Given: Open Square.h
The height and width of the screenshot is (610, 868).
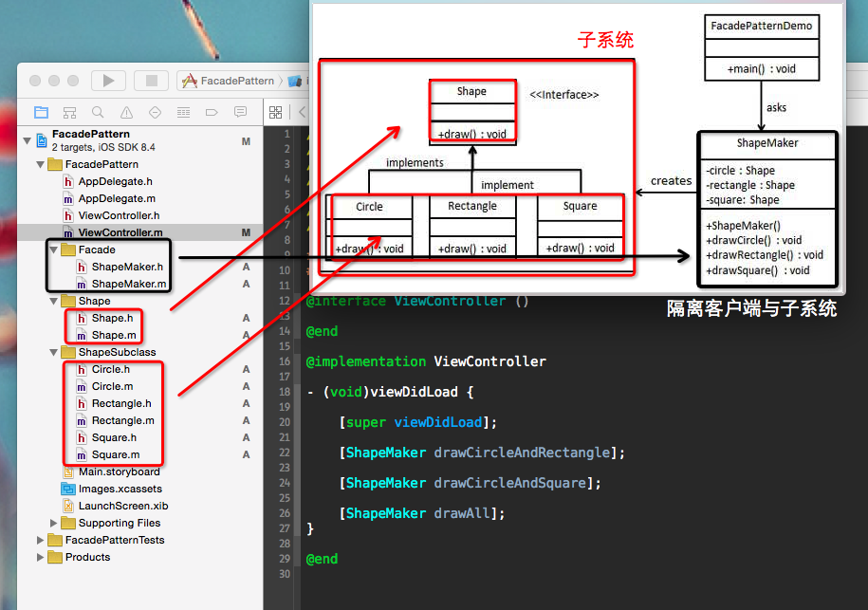Looking at the screenshot, I should (x=114, y=438).
